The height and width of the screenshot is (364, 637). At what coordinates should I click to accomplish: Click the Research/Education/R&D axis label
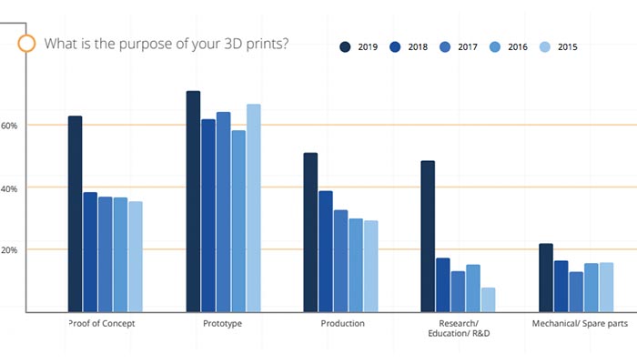(x=459, y=329)
